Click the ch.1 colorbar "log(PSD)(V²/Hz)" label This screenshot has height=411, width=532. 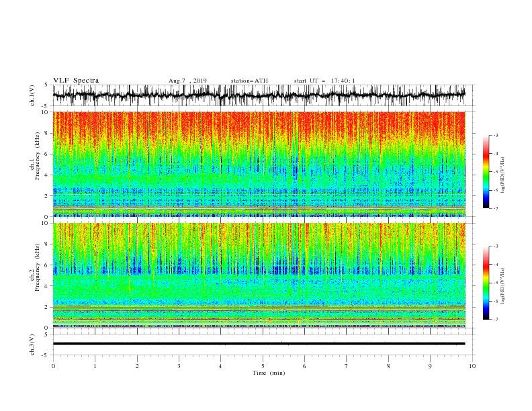(x=503, y=175)
